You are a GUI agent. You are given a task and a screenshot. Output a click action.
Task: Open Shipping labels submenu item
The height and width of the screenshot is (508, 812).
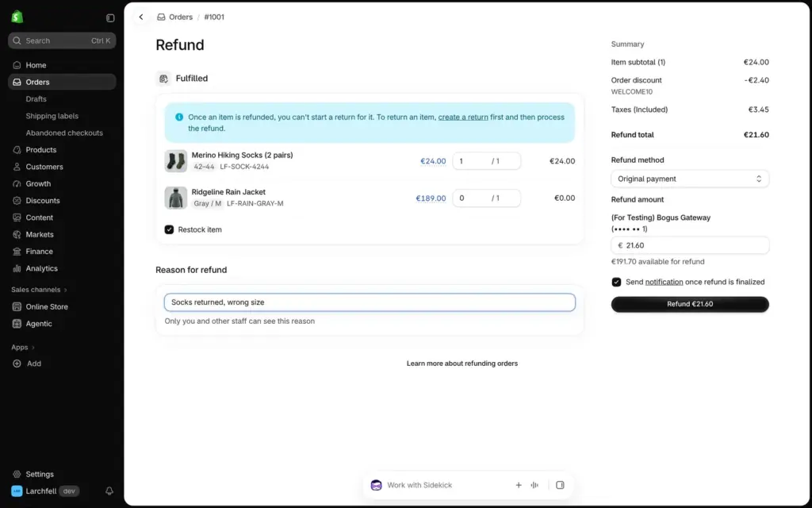click(x=52, y=116)
